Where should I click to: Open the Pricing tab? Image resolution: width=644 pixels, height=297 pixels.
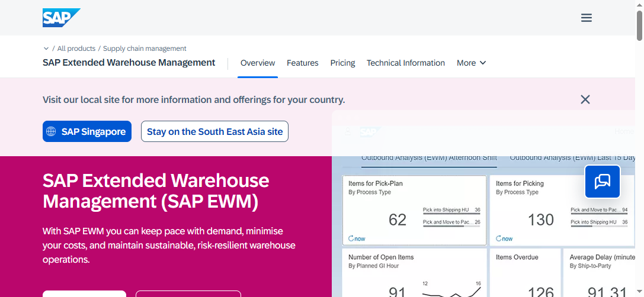pos(342,63)
